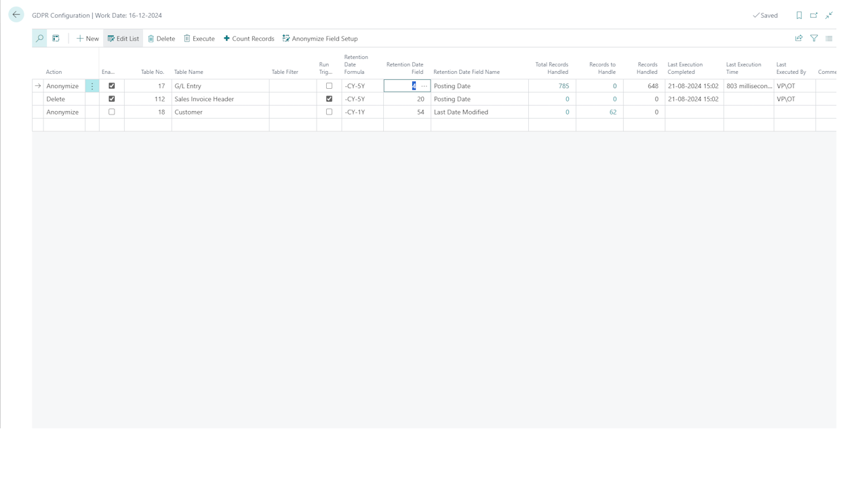This screenshot has width=868, height=488.
Task: Collapse the page with the shrink arrows icon
Action: tap(829, 15)
